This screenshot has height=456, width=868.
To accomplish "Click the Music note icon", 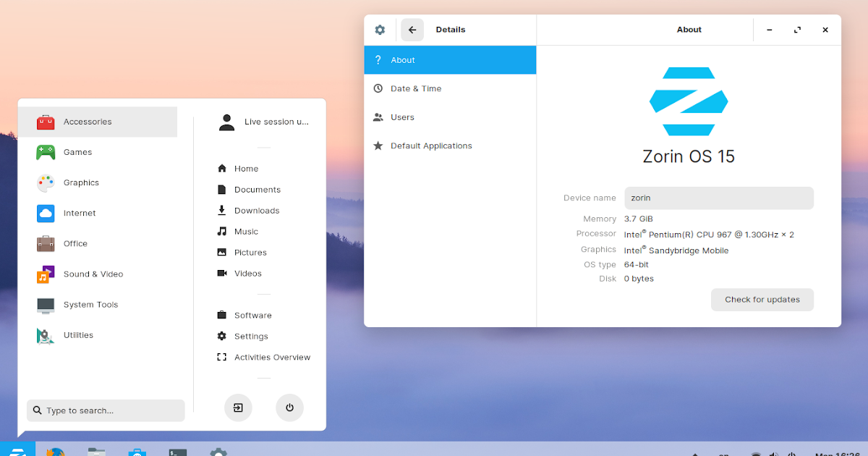I will (x=222, y=232).
